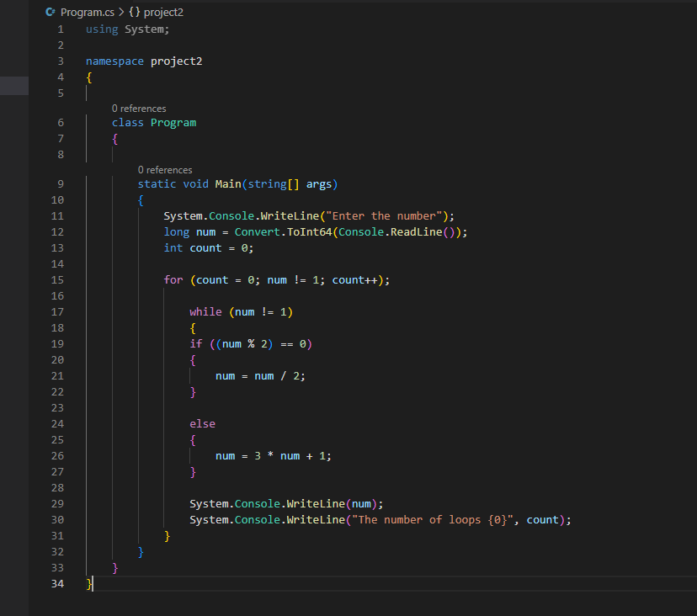Click 'ToInt64' method on line 12
This screenshot has width=697, height=616.
click(310, 232)
